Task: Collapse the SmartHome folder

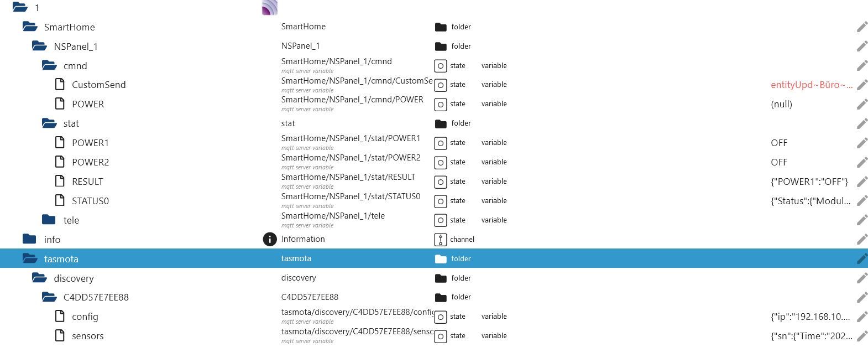Action: (30, 27)
